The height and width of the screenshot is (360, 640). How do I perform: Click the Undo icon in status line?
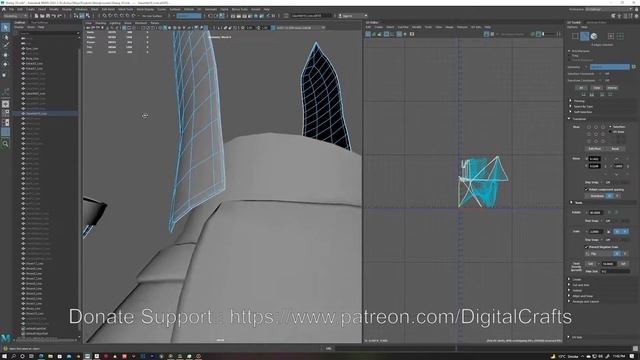(x=55, y=16)
